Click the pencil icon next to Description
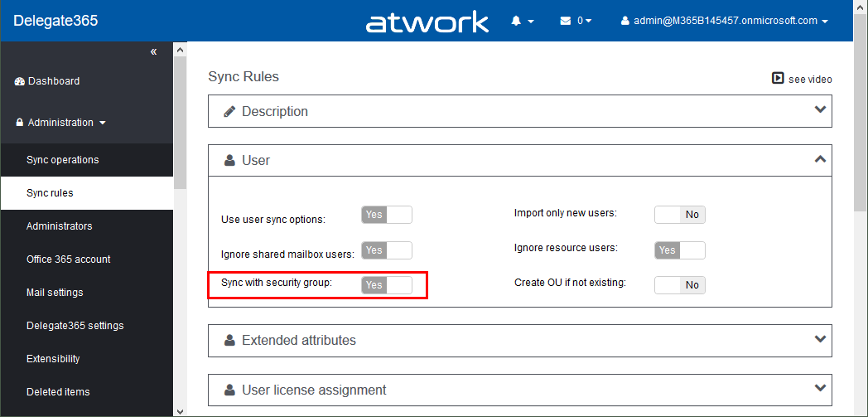Image resolution: width=868 pixels, height=417 pixels. pos(229,111)
